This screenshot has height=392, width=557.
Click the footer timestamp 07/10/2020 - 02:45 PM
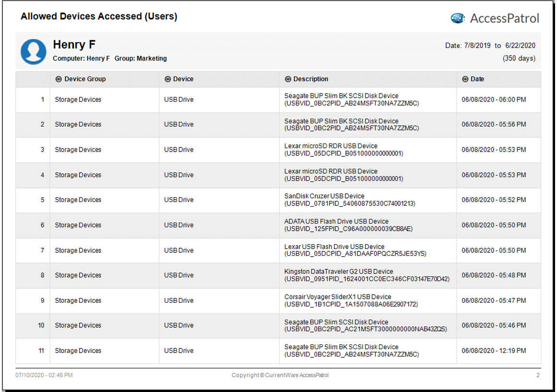coord(44,375)
